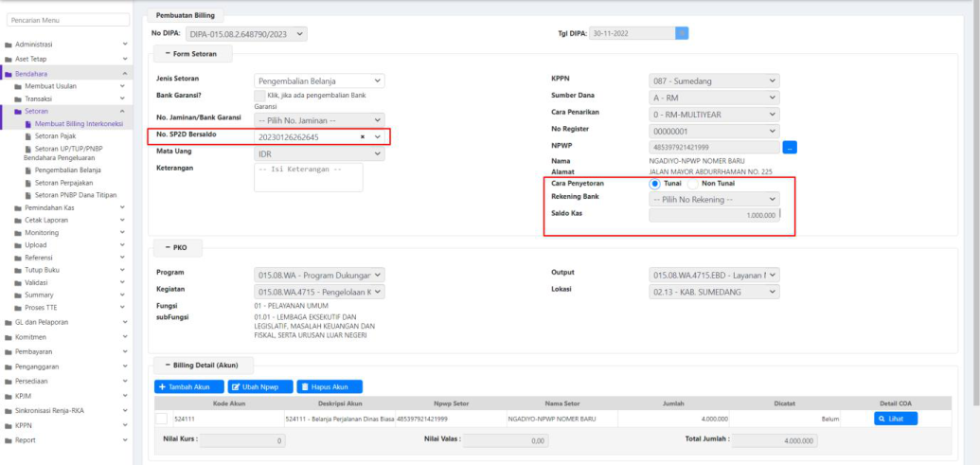Select the Tunai payment radio button
This screenshot has width=980, height=465.
(654, 183)
